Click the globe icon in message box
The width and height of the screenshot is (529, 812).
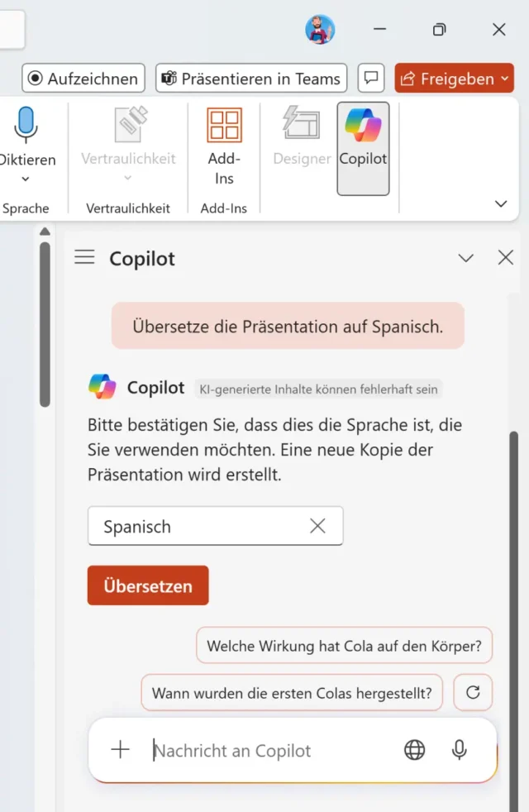pos(414,750)
